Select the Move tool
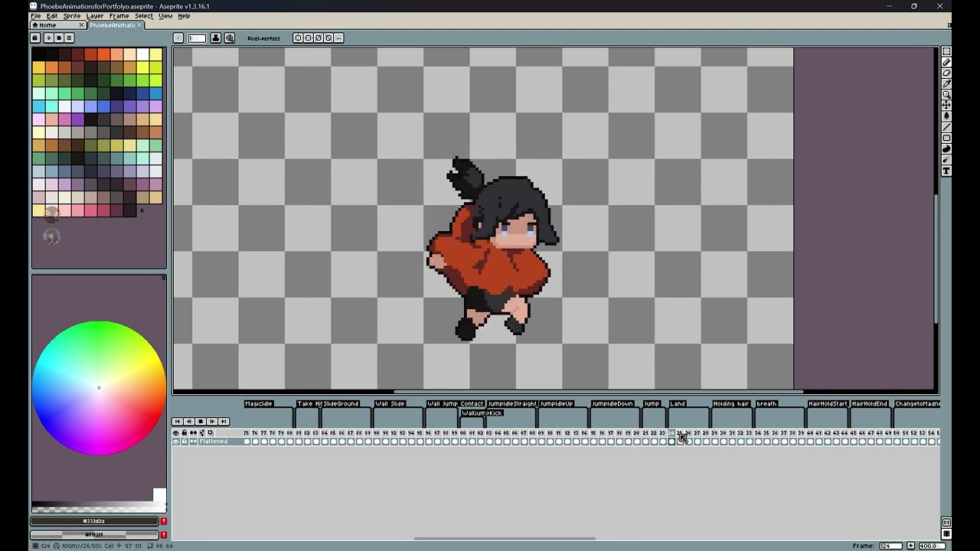 [946, 105]
